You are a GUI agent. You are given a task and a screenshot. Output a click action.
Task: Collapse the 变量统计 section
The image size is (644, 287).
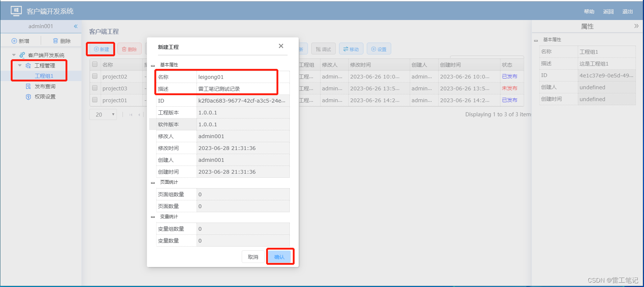coord(153,217)
